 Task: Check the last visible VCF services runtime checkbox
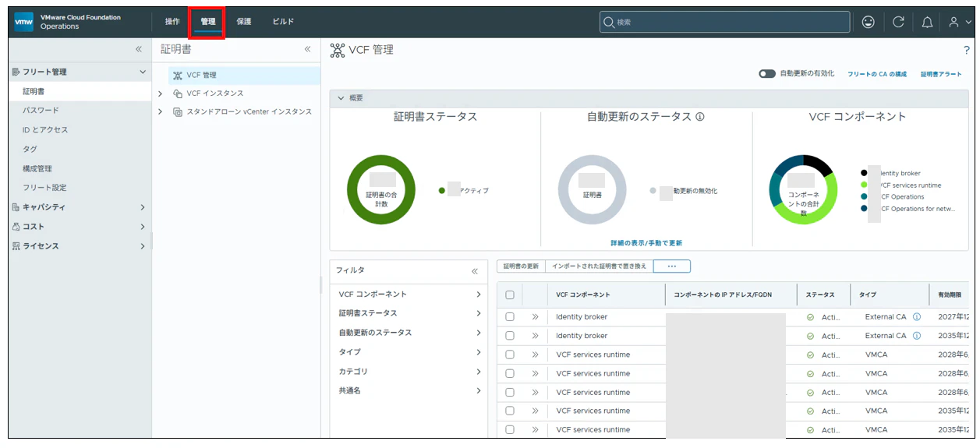[x=510, y=429]
